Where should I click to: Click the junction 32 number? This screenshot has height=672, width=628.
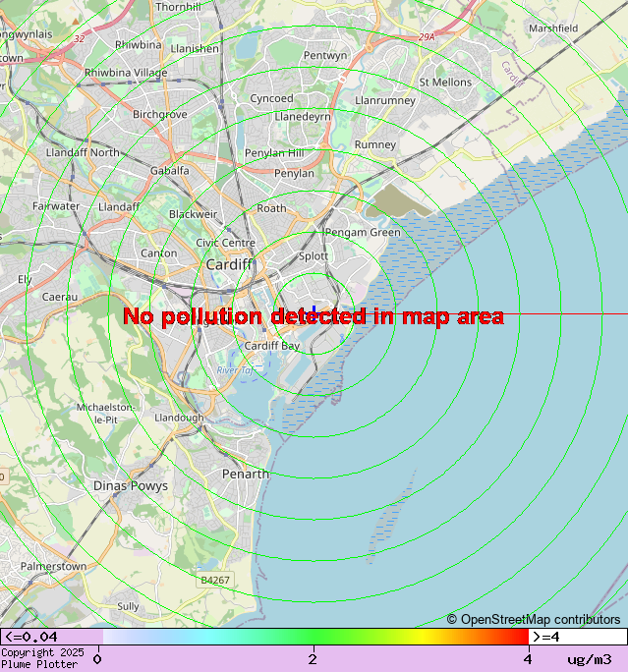(80, 39)
